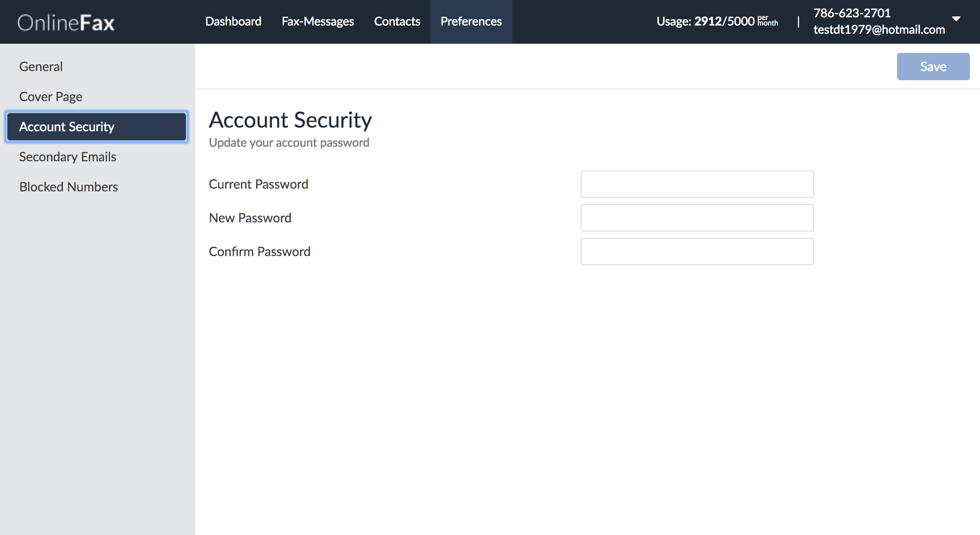Screen dimensions: 980x535
Task: Go to the Contacts page
Action: click(x=397, y=21)
